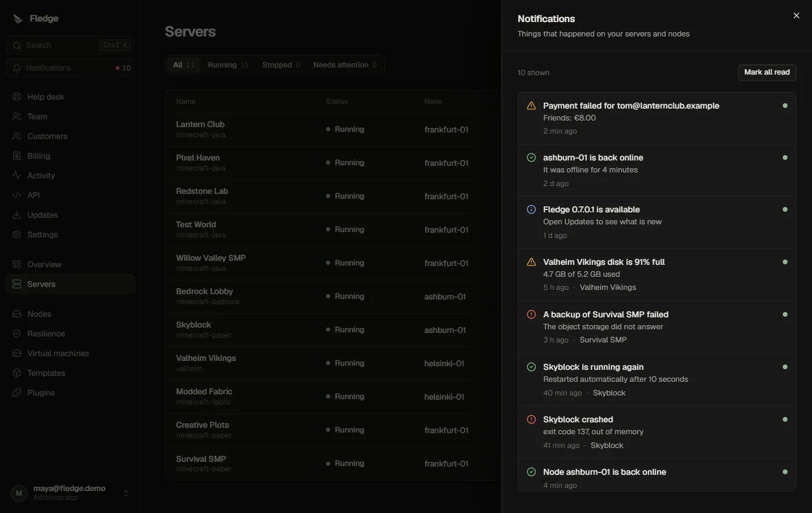Open the Updates icon in the sidebar
Screen dimensions: 812x513
tap(17, 215)
